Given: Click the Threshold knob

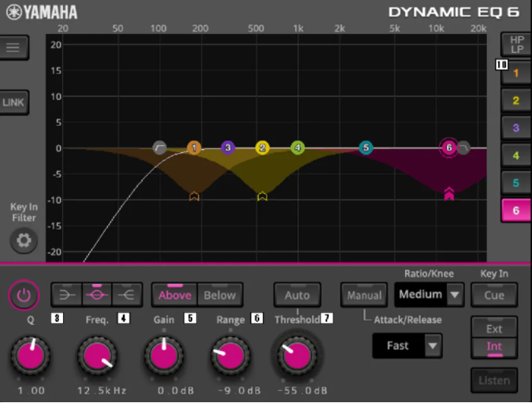Looking at the screenshot, I should click(x=296, y=356).
